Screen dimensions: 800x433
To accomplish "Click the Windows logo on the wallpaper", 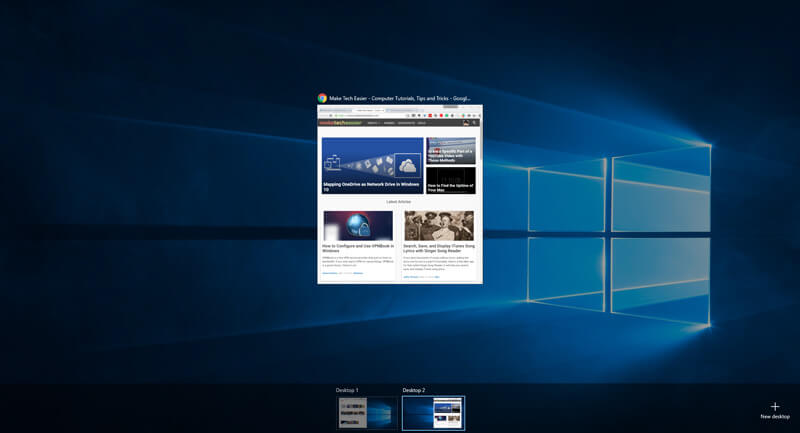I will point(619,236).
